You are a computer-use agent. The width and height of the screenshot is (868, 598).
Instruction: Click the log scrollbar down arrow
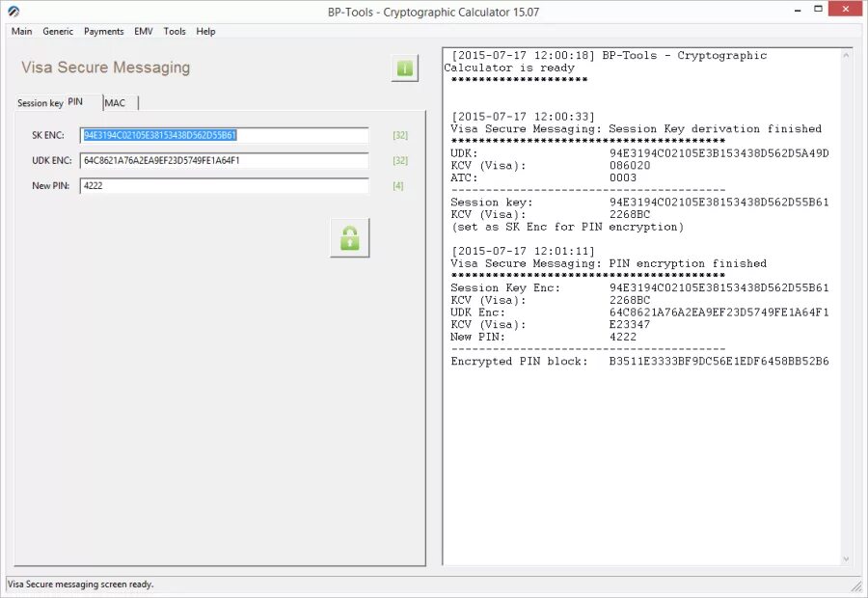pyautogui.click(x=846, y=558)
